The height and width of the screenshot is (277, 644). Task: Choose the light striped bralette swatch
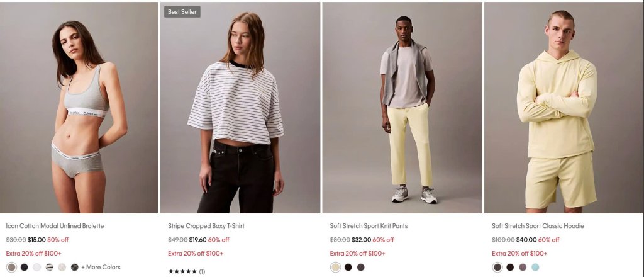pyautogui.click(x=49, y=267)
